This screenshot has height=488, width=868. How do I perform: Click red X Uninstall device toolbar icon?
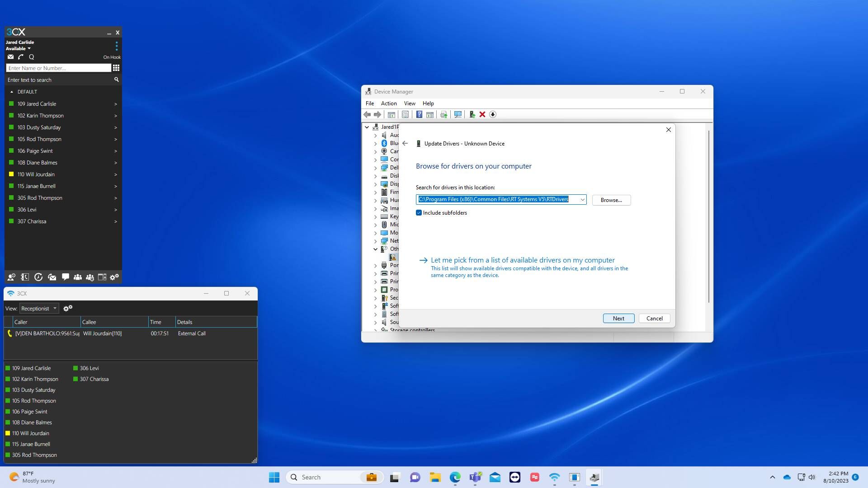pos(482,115)
